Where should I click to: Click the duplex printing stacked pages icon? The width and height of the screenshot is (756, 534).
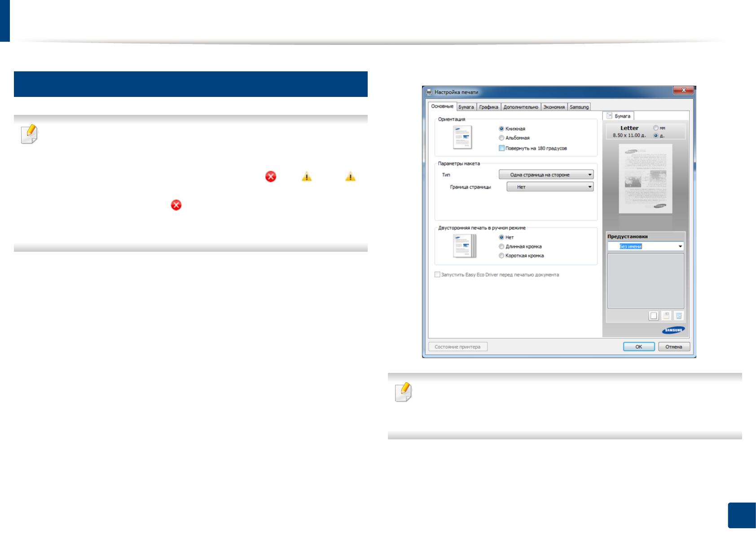tap(464, 246)
